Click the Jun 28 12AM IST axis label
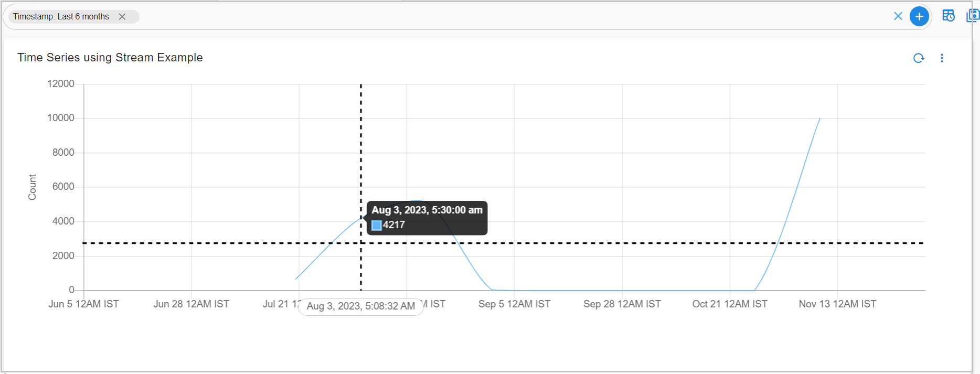This screenshot has width=980, height=374. pyautogui.click(x=191, y=304)
